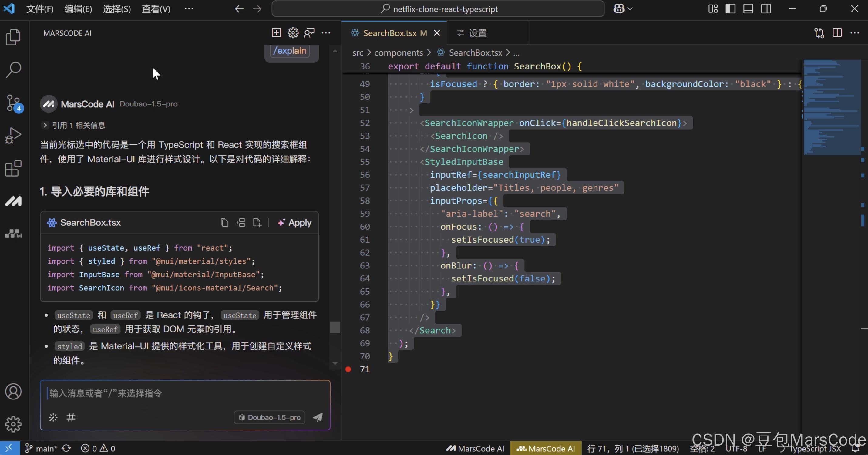Screen dimensions: 868x455
Task: Start new chat in MarsCode AI panel
Action: 276,33
